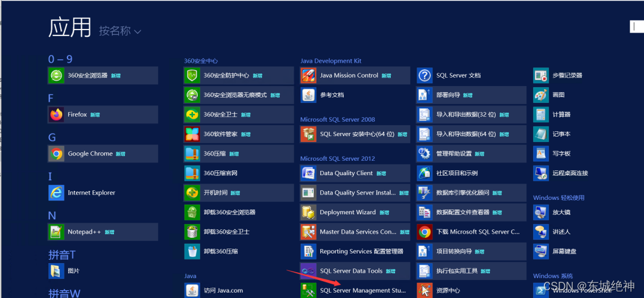The height and width of the screenshot is (298, 644).
Task: Open 360软件管家 icon
Action: pyautogui.click(x=192, y=134)
